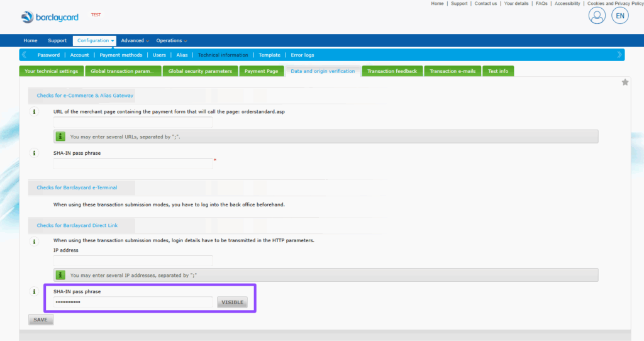Click the SAVE button
Image resolution: width=644 pixels, height=341 pixels.
[41, 320]
